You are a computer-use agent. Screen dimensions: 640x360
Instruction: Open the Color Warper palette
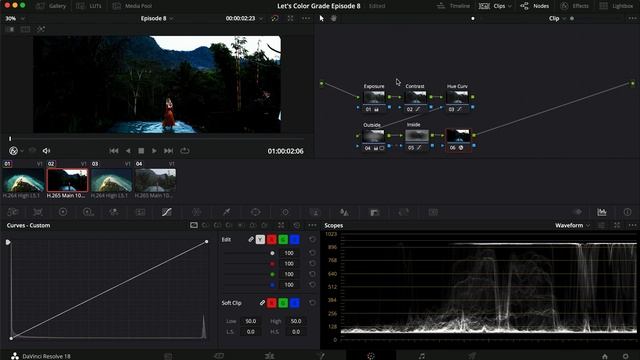(x=196, y=212)
